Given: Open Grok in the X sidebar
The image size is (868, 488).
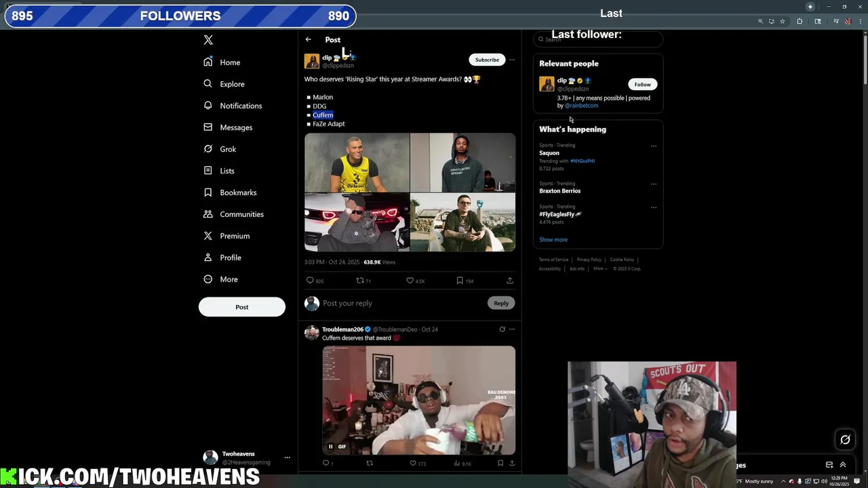Looking at the screenshot, I should tap(220, 149).
